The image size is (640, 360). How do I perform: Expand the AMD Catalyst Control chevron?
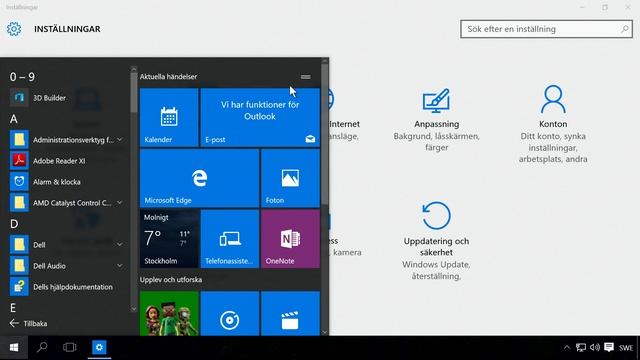tap(120, 202)
